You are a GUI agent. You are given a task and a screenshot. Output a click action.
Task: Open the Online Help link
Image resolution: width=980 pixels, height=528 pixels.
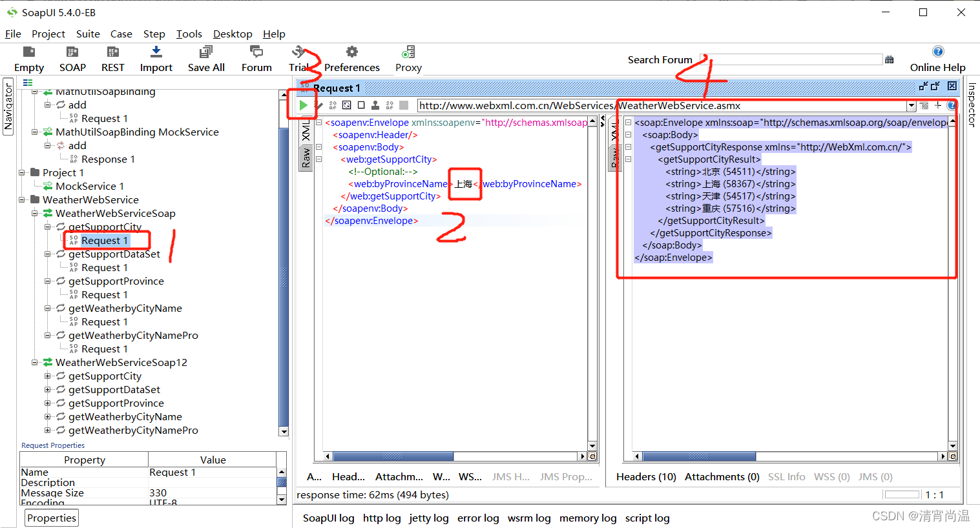pyautogui.click(x=937, y=66)
